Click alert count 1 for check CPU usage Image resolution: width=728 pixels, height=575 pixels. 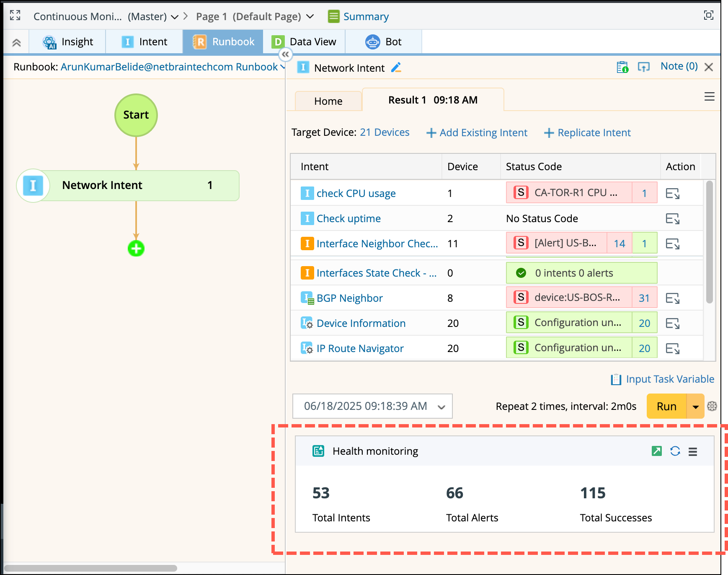(644, 193)
